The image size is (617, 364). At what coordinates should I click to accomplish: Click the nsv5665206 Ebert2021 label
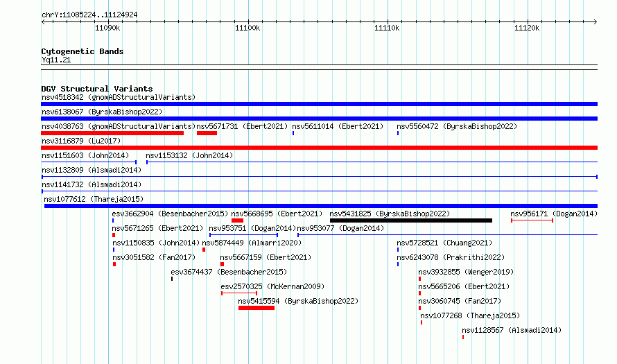tap(464, 286)
